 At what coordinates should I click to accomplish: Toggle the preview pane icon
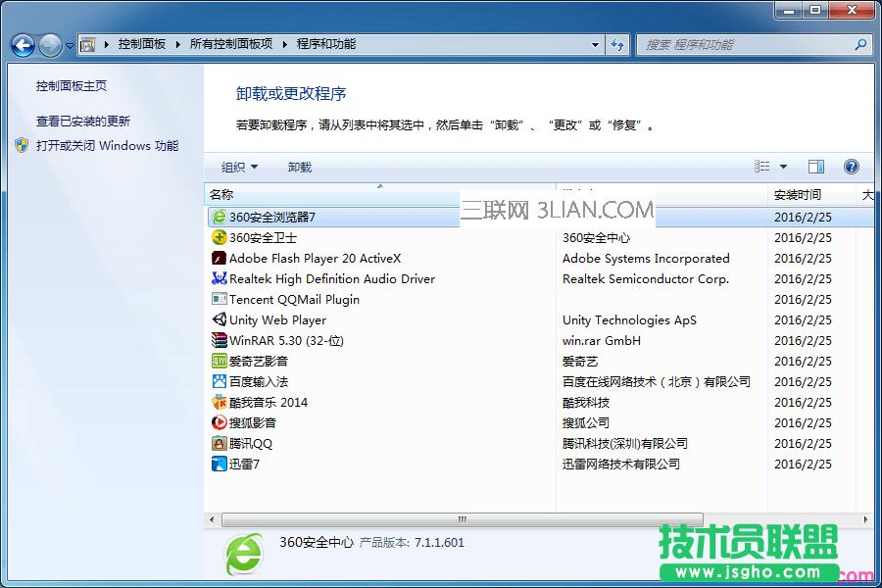[x=816, y=166]
